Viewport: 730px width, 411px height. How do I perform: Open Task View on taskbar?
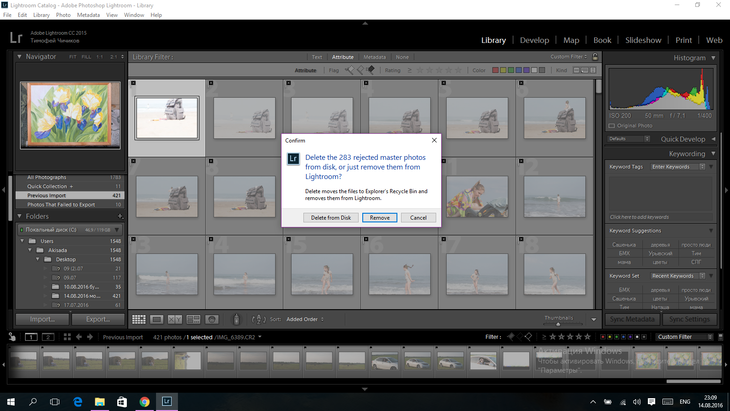click(x=55, y=401)
